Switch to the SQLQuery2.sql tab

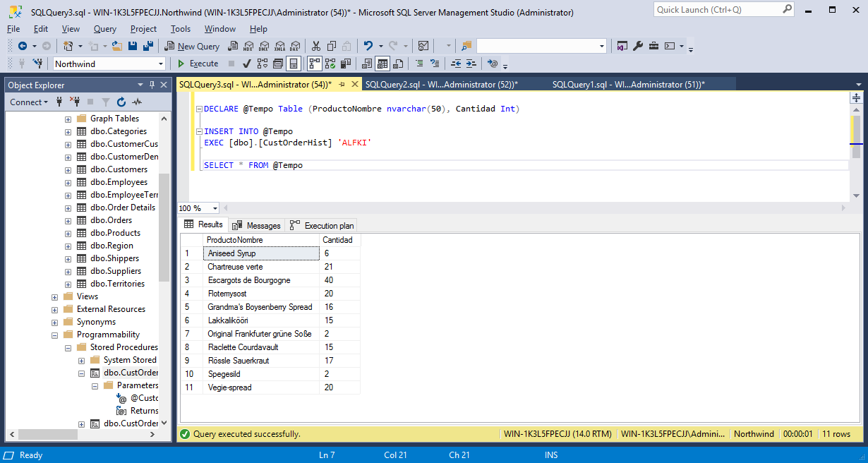coord(441,84)
